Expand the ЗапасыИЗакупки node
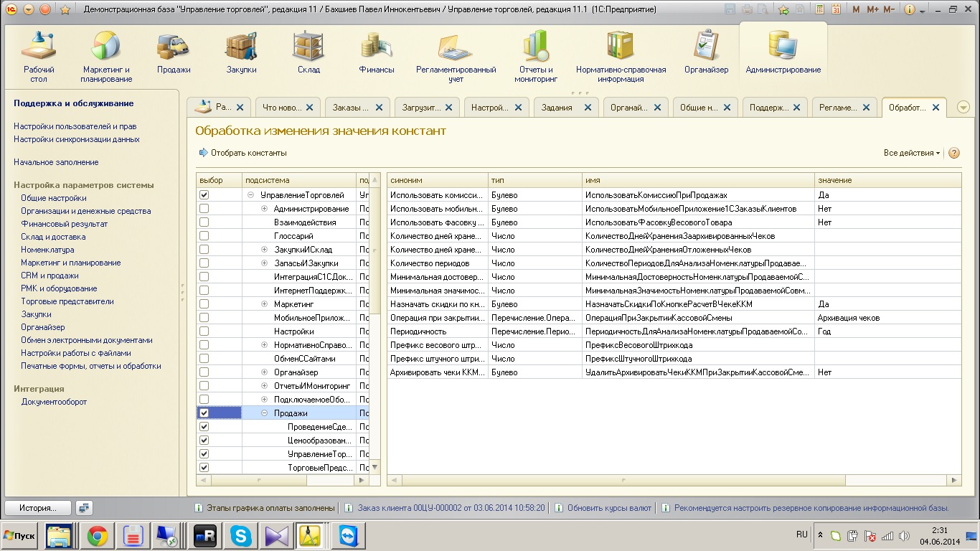Screen dimensions: 980x551 pos(264,263)
